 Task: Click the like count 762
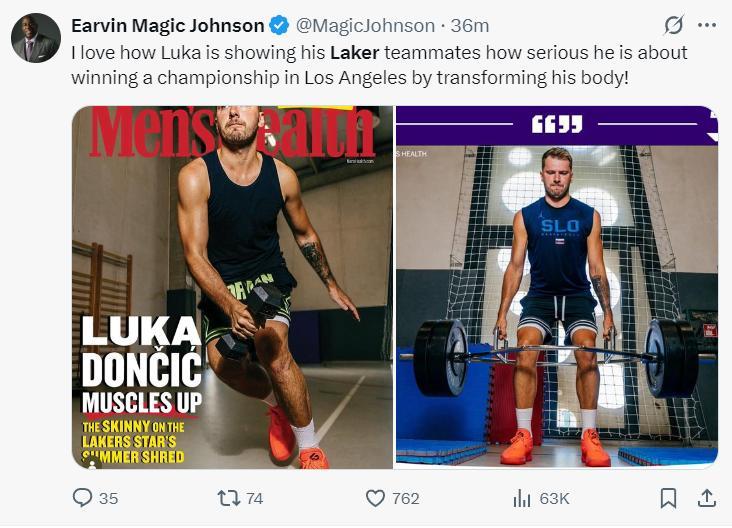point(406,498)
